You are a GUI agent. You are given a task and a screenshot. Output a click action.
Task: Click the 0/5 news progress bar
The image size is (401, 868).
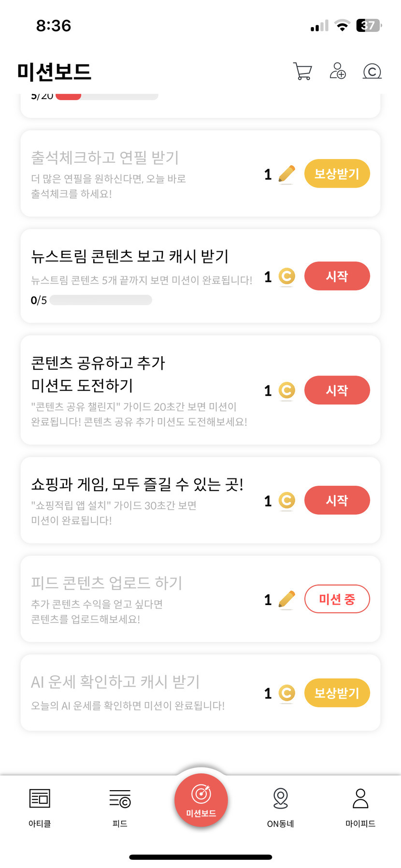tap(100, 300)
